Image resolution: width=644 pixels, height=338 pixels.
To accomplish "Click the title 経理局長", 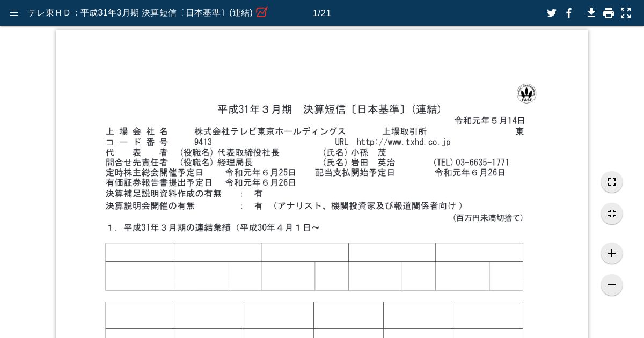I will tap(235, 163).
